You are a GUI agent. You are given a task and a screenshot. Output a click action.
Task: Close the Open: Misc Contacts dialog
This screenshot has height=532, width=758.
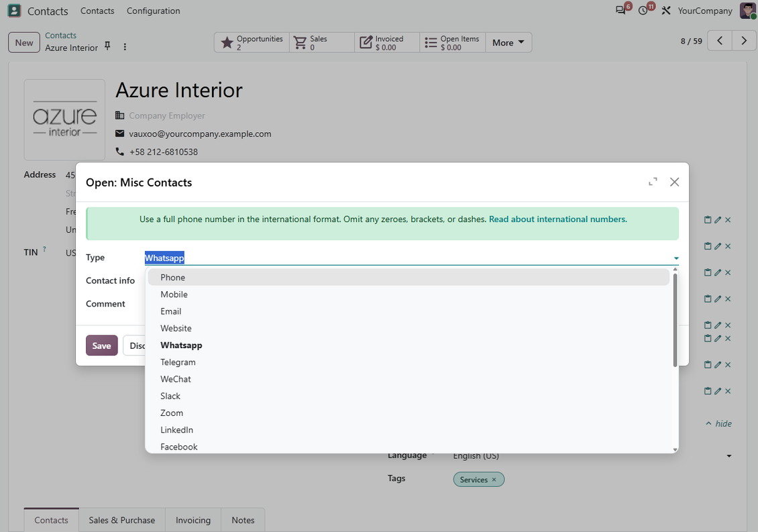pyautogui.click(x=674, y=182)
